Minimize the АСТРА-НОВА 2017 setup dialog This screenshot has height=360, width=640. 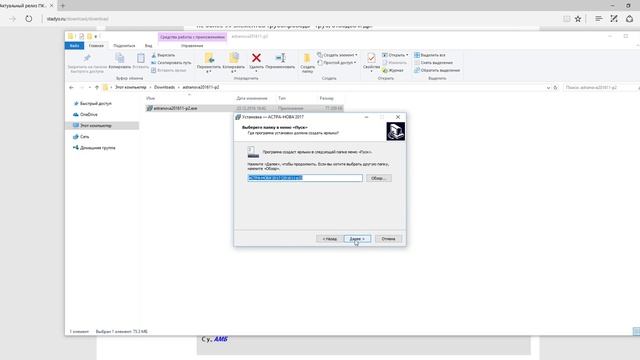pyautogui.click(x=366, y=117)
